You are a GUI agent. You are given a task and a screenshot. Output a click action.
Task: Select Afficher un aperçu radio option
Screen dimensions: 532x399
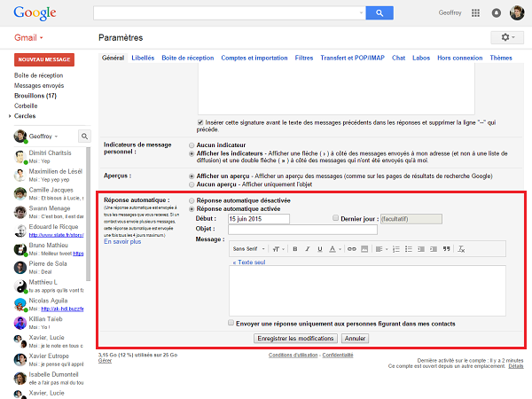(192, 176)
